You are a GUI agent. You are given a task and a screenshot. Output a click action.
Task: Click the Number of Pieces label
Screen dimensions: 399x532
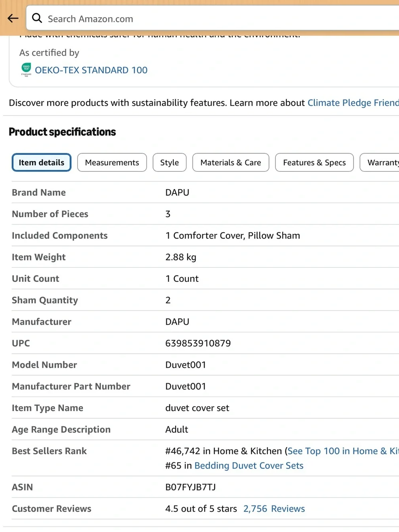tap(50, 214)
